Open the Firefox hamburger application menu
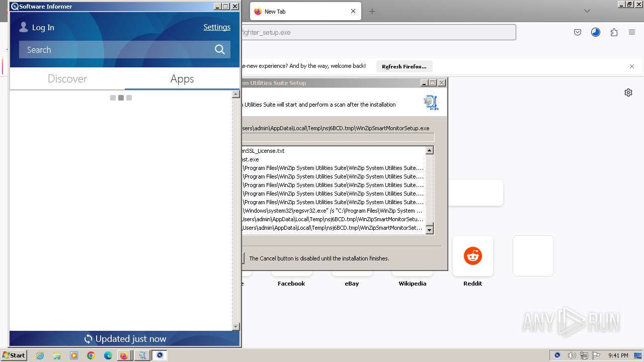 (x=632, y=32)
